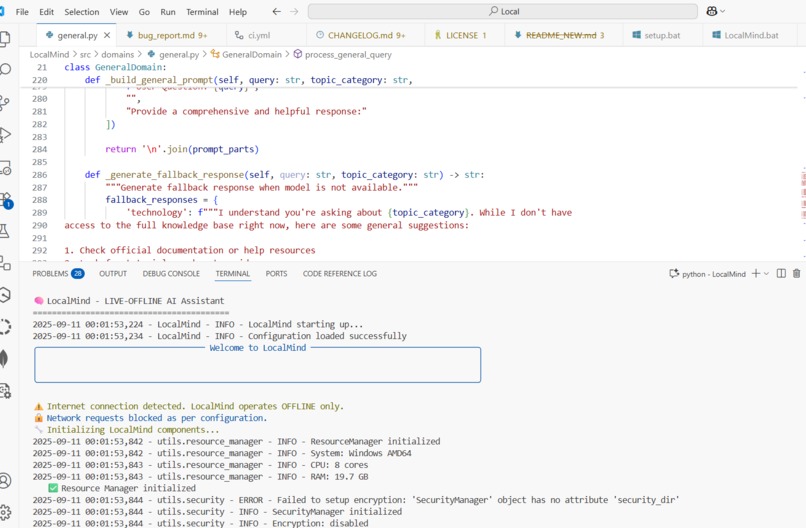The width and height of the screenshot is (806, 528).
Task: Open the Run menu
Action: point(168,12)
